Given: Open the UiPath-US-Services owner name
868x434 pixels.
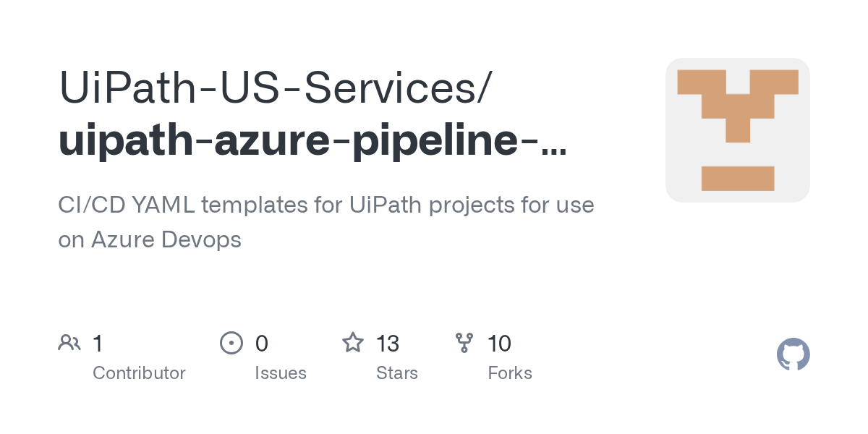Looking at the screenshot, I should tap(275, 87).
